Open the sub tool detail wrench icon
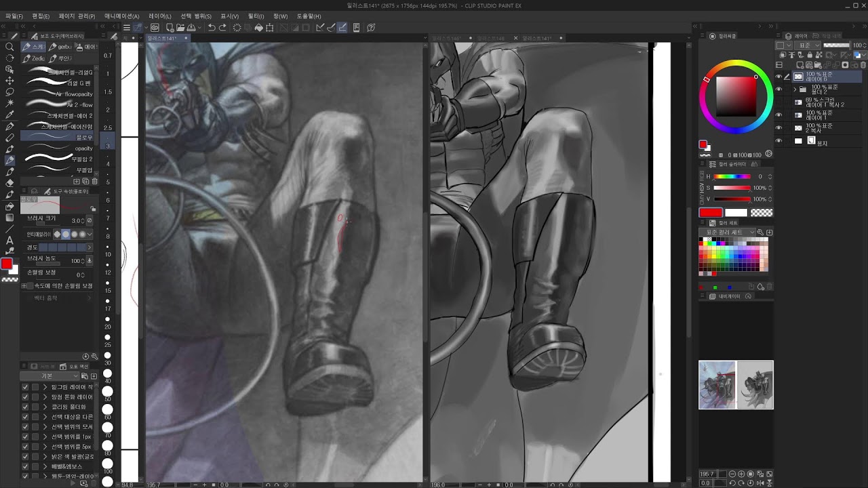This screenshot has height=488, width=868. (94, 356)
